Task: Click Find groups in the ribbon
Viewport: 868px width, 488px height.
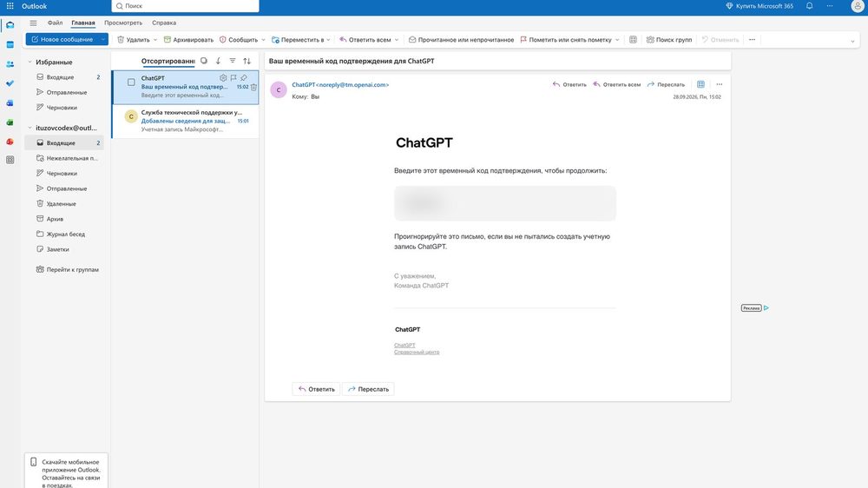Action: (x=668, y=39)
